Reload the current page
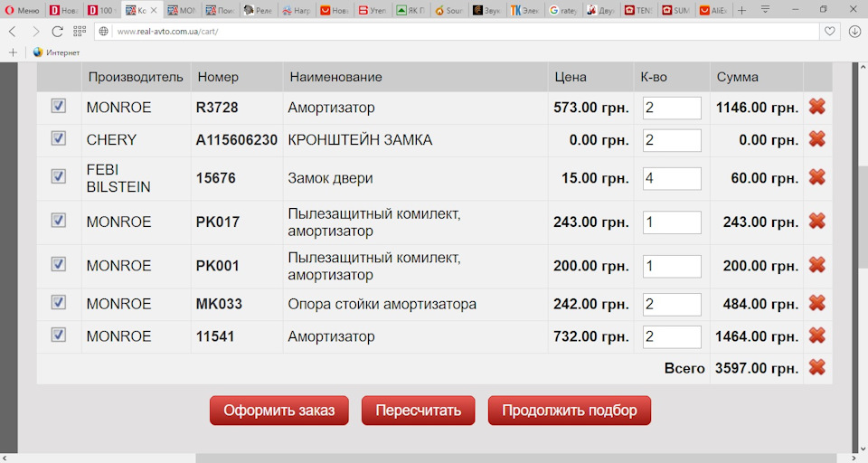The width and height of the screenshot is (868, 463). coord(57,32)
